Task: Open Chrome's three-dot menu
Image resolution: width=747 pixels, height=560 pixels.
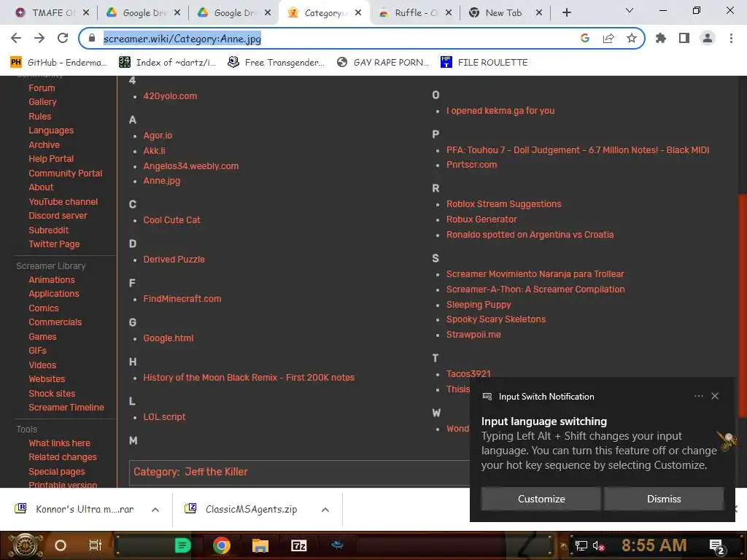Action: (731, 38)
